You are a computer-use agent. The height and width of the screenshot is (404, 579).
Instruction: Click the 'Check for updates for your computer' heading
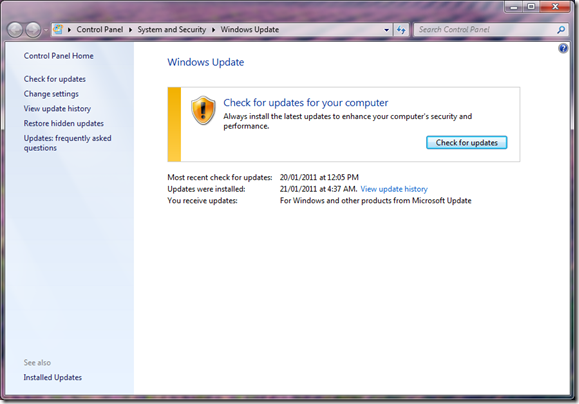[306, 103]
